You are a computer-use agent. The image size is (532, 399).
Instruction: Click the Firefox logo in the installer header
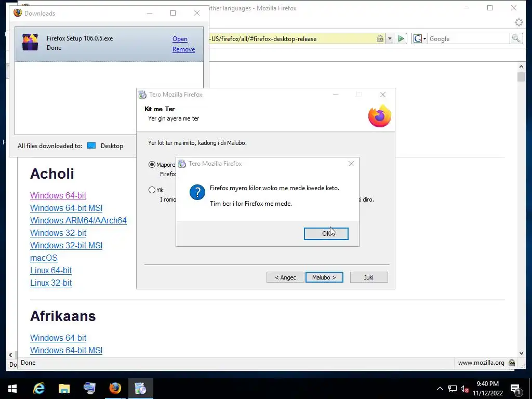tap(380, 116)
